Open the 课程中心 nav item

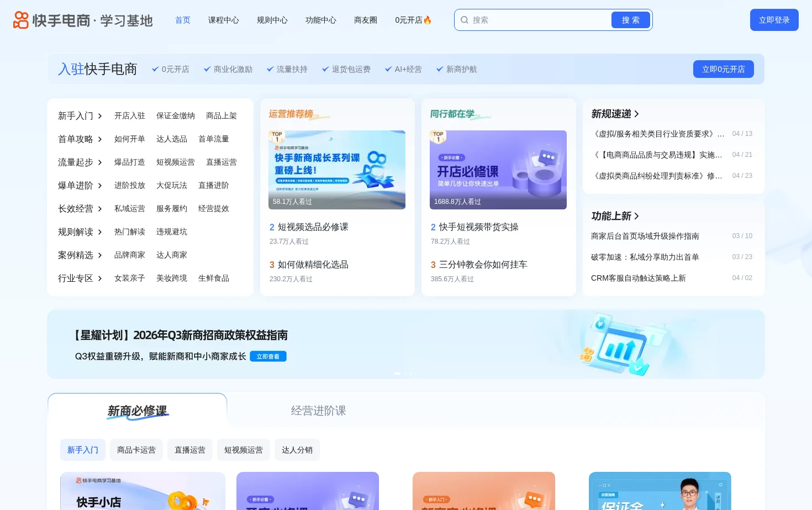click(224, 20)
